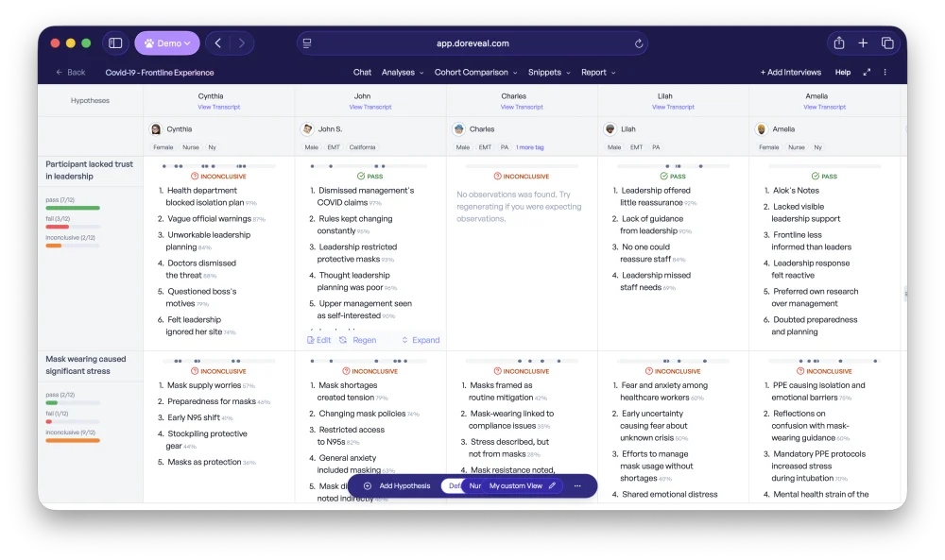
Task: View Cynthia's transcript link
Action: point(219,107)
